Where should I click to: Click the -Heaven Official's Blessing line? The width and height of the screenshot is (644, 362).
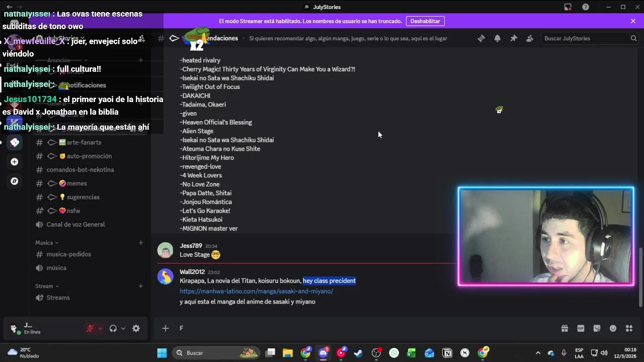point(216,122)
